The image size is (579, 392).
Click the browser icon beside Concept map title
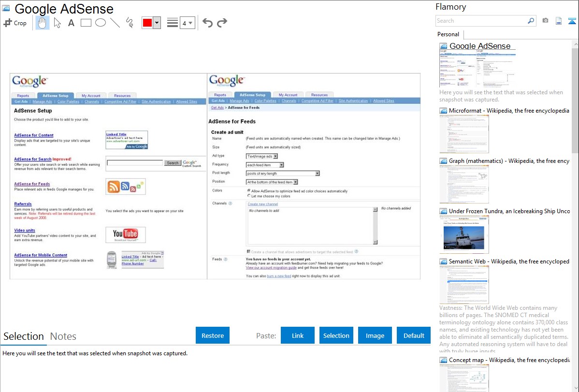pos(443,360)
